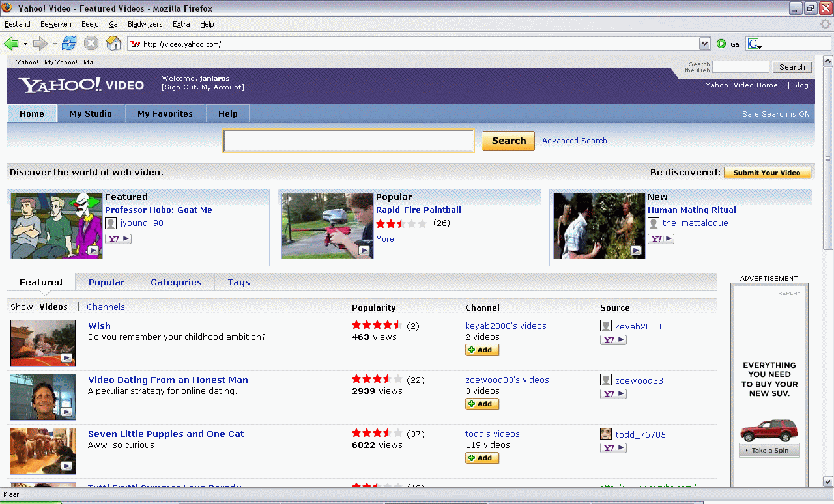The height and width of the screenshot is (504, 834).
Task: Open Professor Hobo: Goat Me video link
Action: pyautogui.click(x=158, y=210)
